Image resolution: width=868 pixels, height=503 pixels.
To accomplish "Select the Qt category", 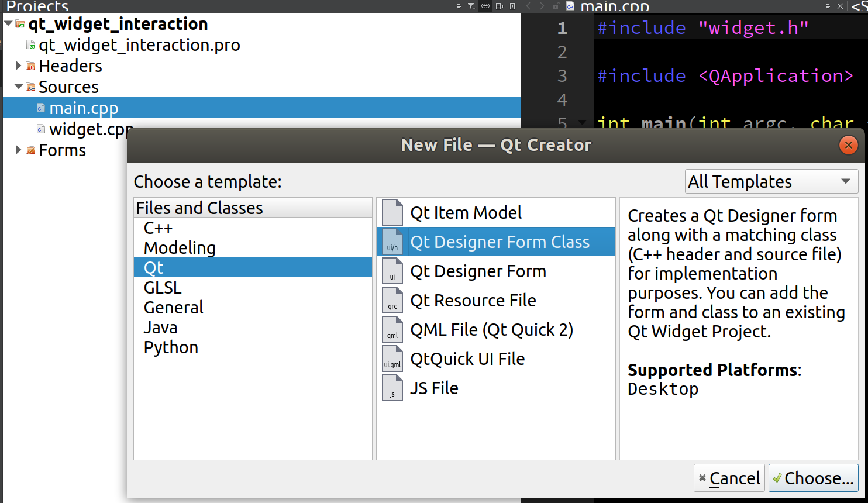I will tap(253, 267).
